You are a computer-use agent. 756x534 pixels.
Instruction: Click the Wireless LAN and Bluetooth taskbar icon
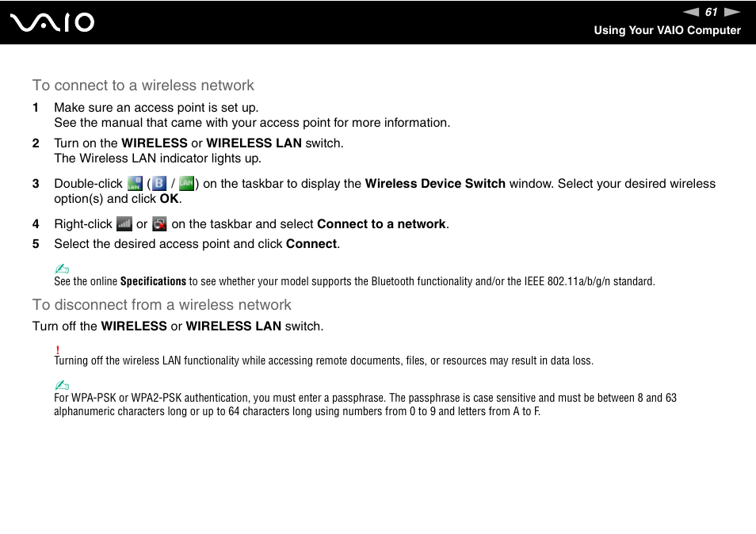pyautogui.click(x=135, y=184)
